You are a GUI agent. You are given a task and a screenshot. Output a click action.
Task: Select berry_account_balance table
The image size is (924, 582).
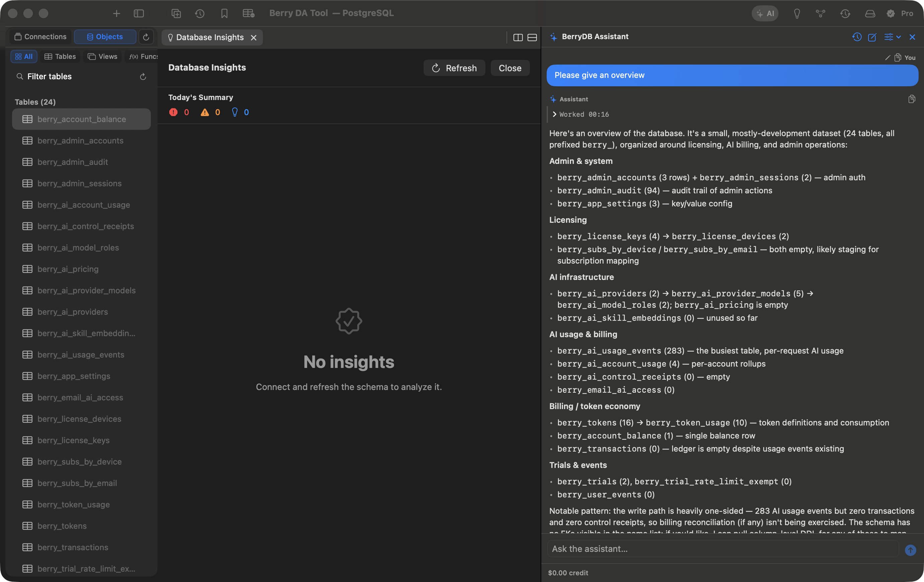[81, 119]
